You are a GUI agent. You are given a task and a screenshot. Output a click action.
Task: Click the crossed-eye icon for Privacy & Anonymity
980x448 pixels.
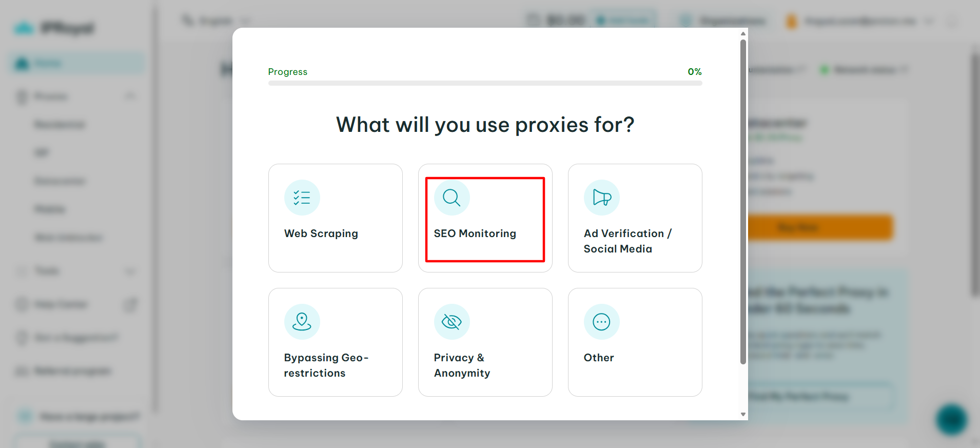[x=452, y=322]
